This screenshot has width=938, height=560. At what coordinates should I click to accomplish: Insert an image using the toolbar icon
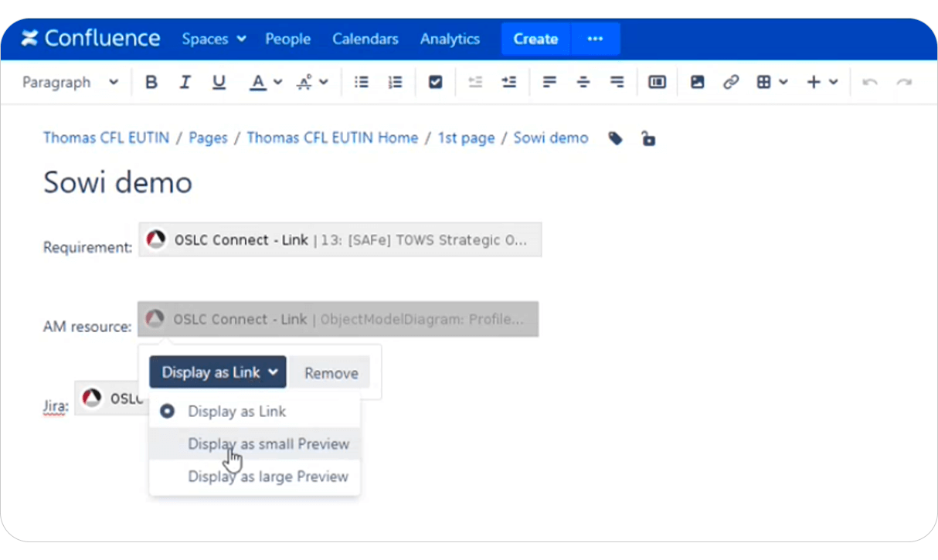tap(697, 82)
